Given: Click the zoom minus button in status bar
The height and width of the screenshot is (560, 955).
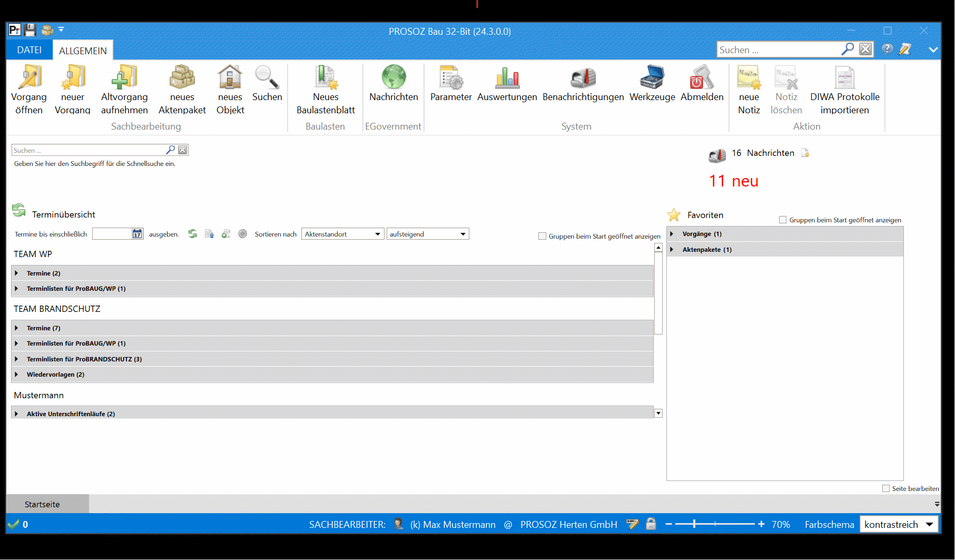Looking at the screenshot, I should click(x=668, y=524).
